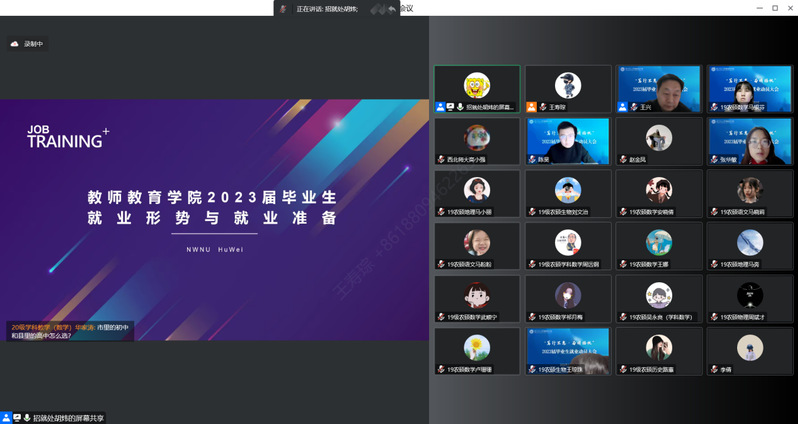The width and height of the screenshot is (798, 424).
Task: Select the SpongeBob avatar participant tile
Action: 476,86
